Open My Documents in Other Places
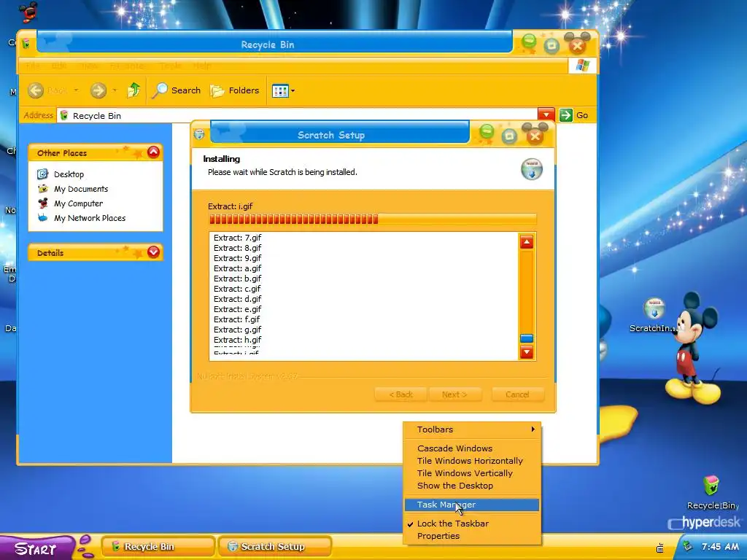 tap(81, 189)
